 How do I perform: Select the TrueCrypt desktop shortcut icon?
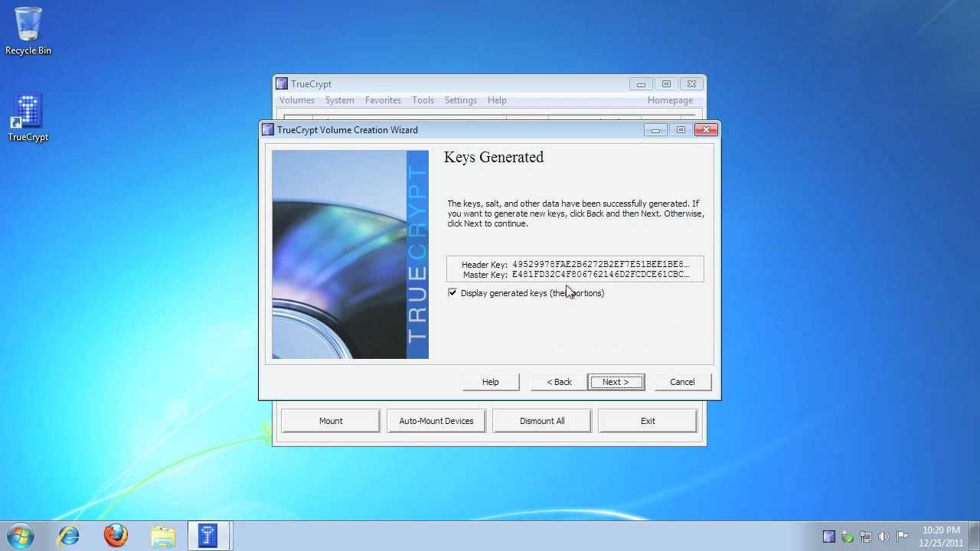click(28, 118)
